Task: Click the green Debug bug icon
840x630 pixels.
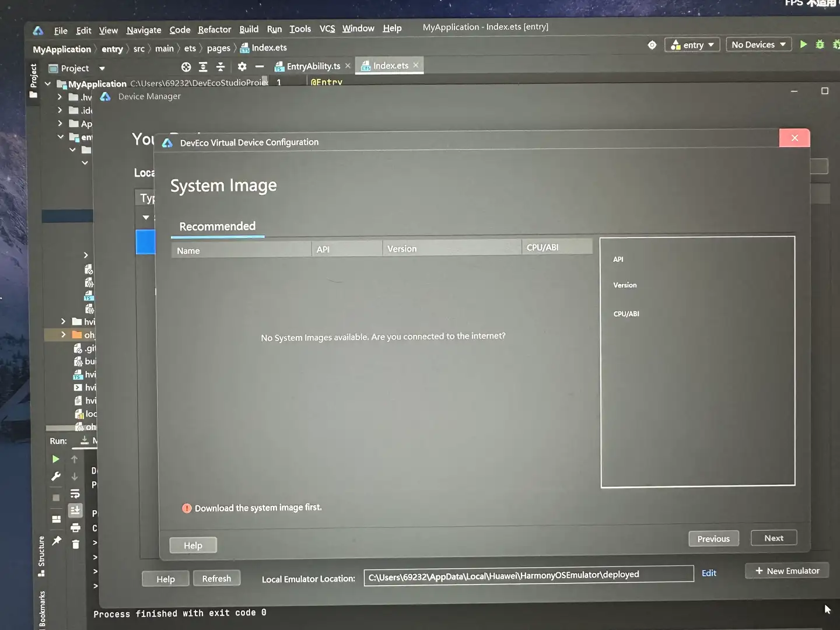Action: click(820, 44)
